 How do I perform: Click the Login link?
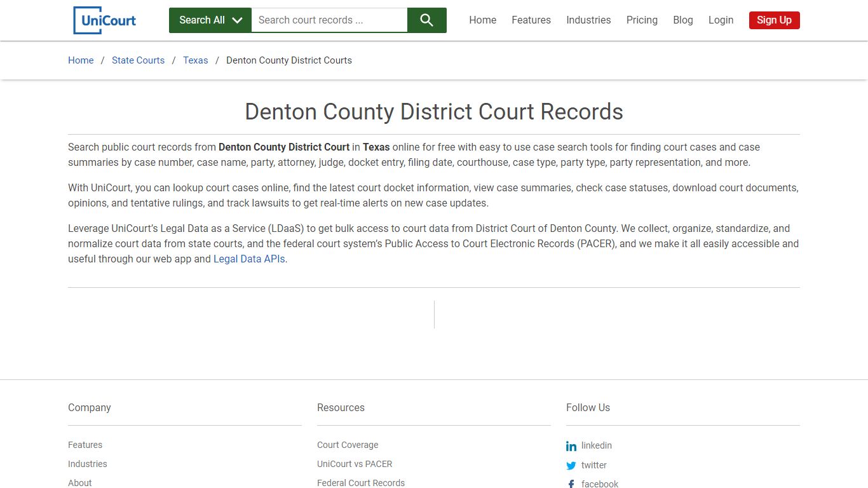721,20
